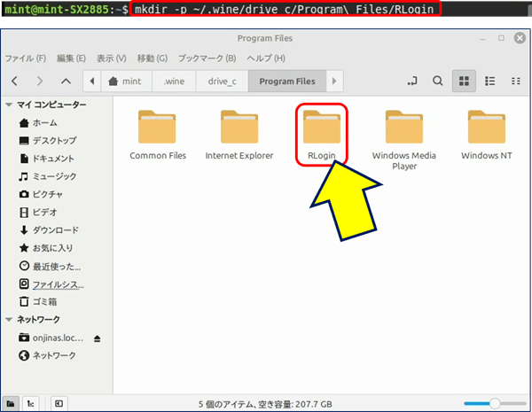Hide the sidebar with status bar button
532x412 pixels.
click(x=59, y=403)
